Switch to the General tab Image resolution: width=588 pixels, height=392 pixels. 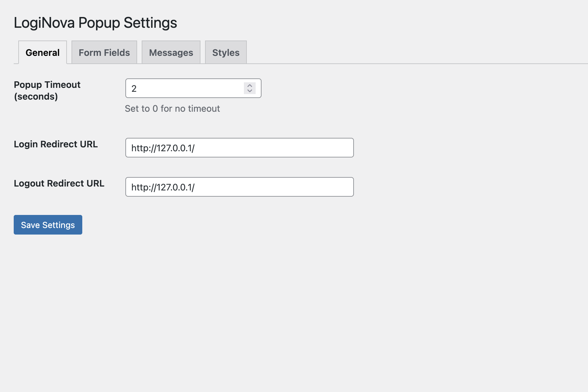[x=42, y=53]
